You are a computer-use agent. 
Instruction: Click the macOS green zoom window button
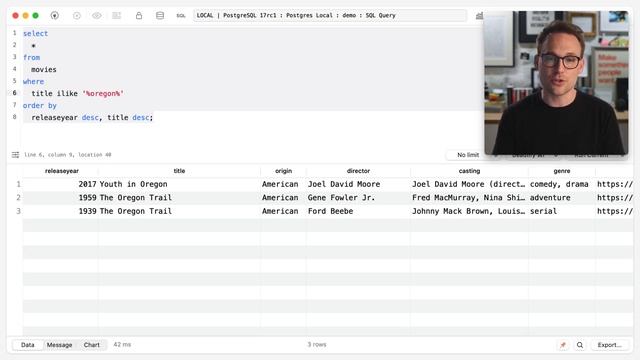point(36,16)
